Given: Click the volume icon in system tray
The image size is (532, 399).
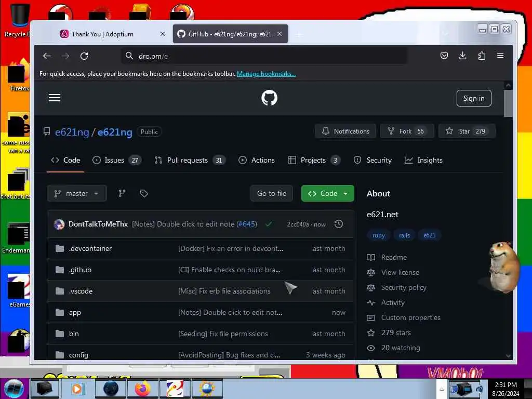Looking at the screenshot, I should (480, 389).
